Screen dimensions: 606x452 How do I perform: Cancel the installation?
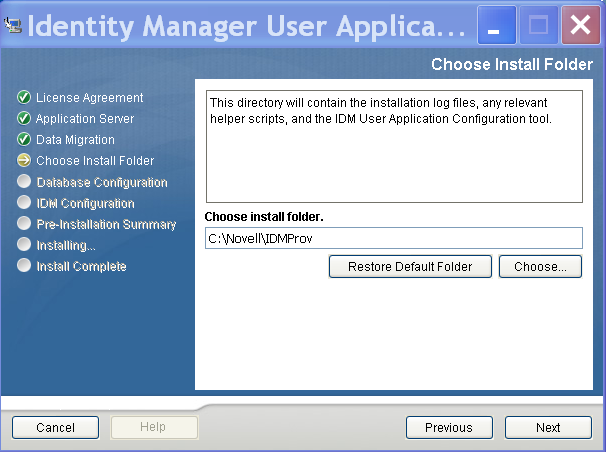point(55,428)
